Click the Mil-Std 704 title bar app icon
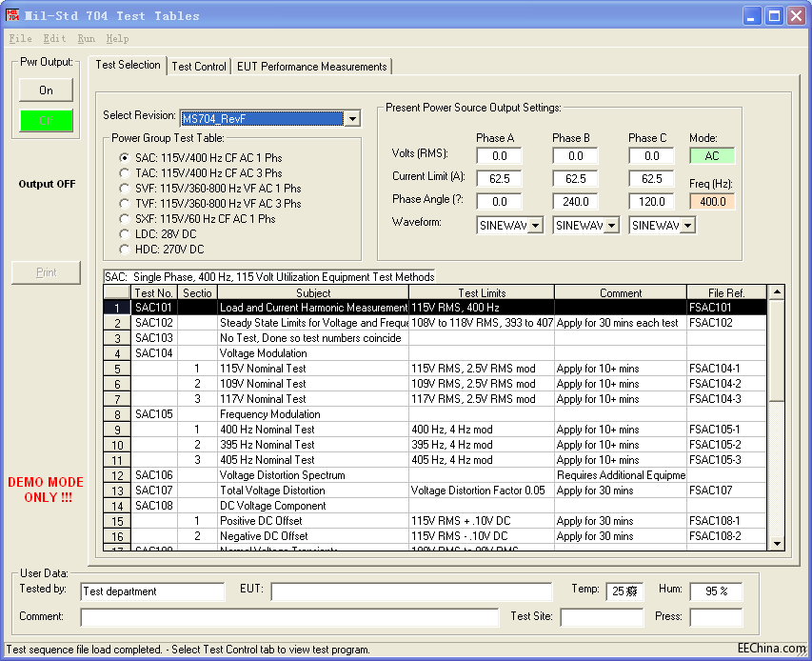Image resolution: width=812 pixels, height=661 pixels. coord(13,15)
